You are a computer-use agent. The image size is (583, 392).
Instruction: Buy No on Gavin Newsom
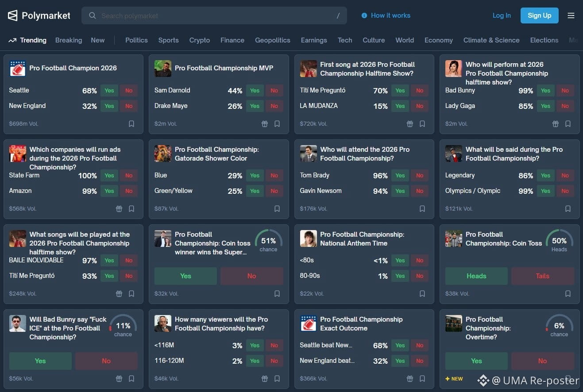tap(420, 191)
